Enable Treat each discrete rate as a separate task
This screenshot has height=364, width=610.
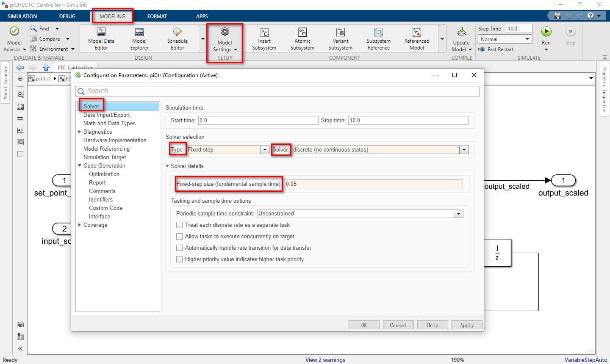point(180,225)
